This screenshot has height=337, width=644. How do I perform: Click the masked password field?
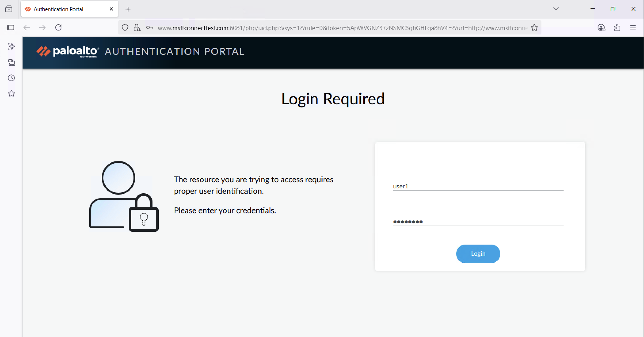[478, 222]
